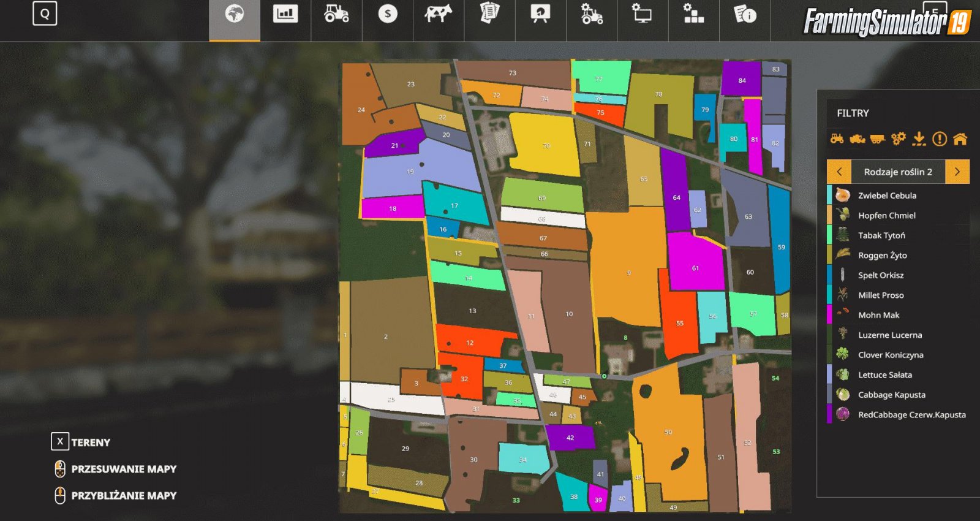Screen dimensions: 980x521
Task: Open the vehicles tractor tab
Action: [x=336, y=14]
